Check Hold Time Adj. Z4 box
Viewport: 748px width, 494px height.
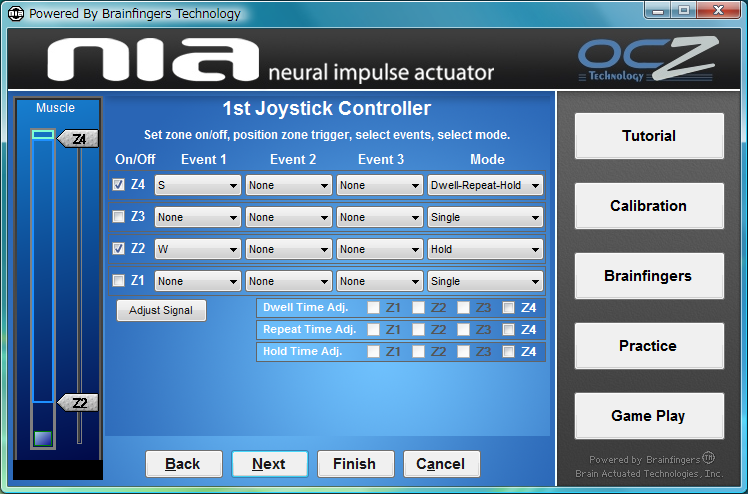[x=509, y=351]
